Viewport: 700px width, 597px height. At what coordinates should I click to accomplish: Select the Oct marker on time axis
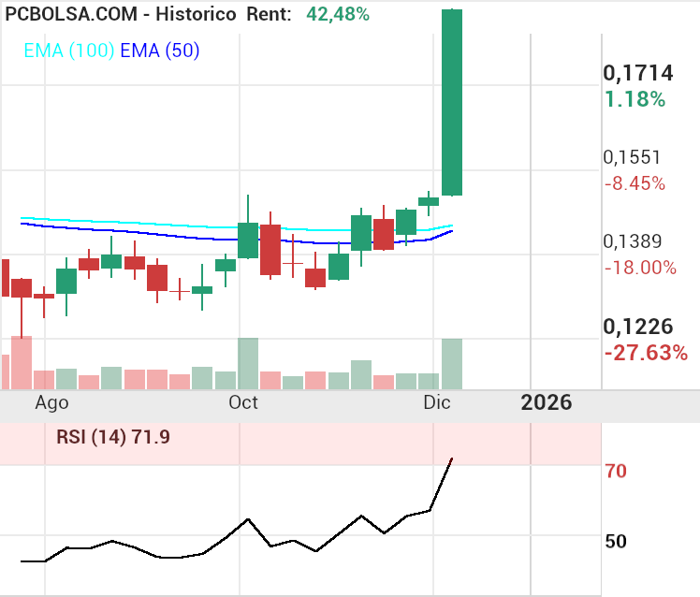(x=243, y=402)
